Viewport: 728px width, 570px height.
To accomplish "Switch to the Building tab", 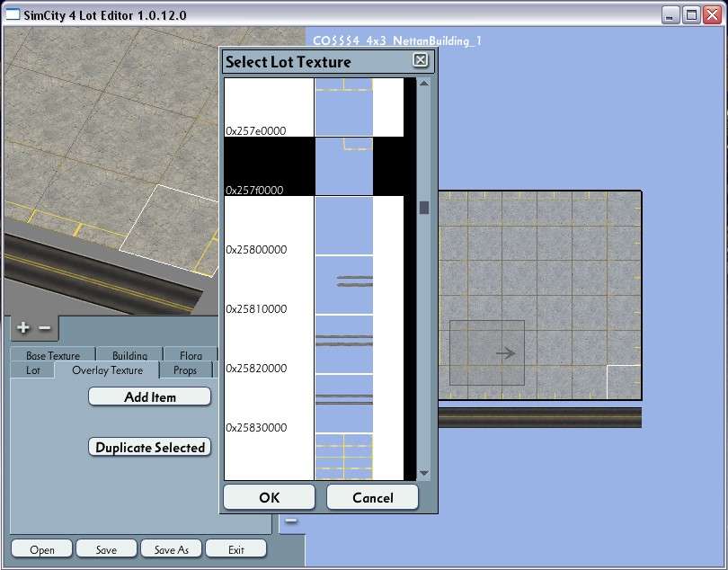I will [x=129, y=355].
